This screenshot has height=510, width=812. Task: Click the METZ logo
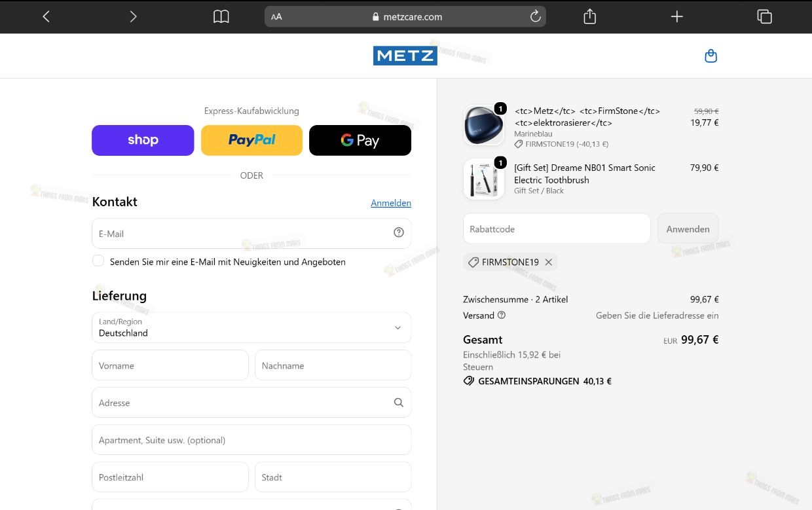405,56
